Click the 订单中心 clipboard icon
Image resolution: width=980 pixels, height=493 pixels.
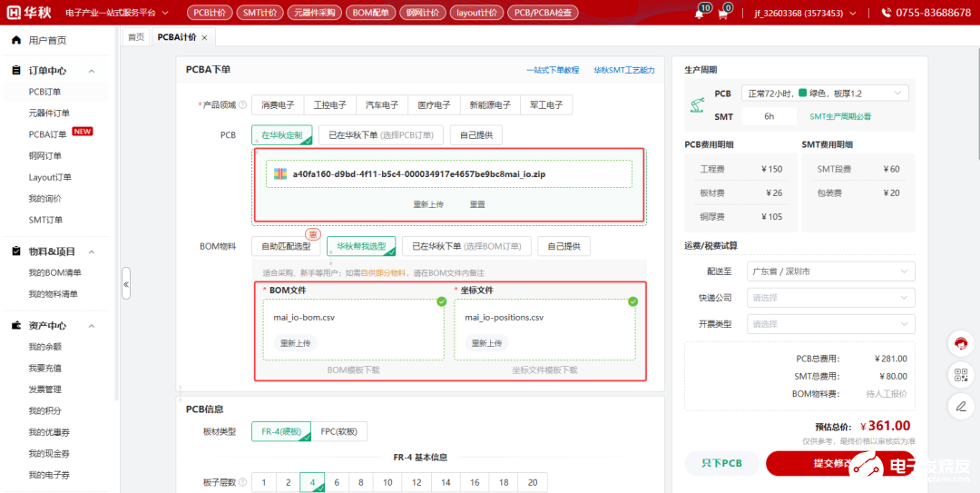(16, 71)
